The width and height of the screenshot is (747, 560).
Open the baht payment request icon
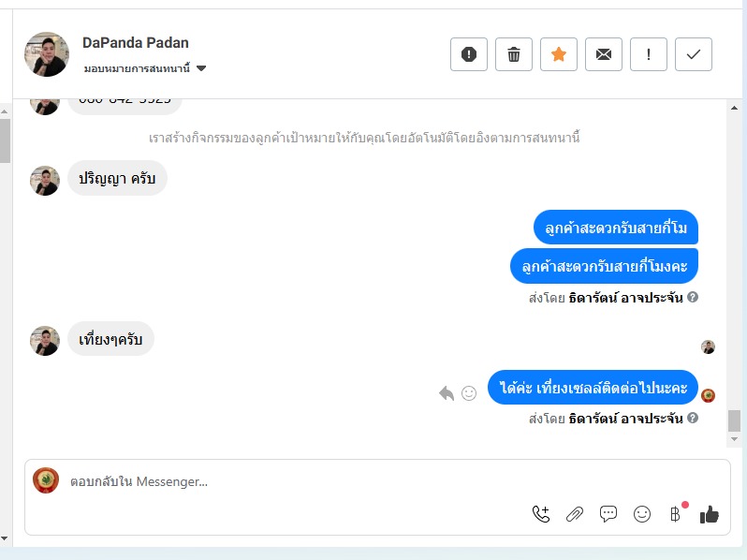tap(676, 514)
